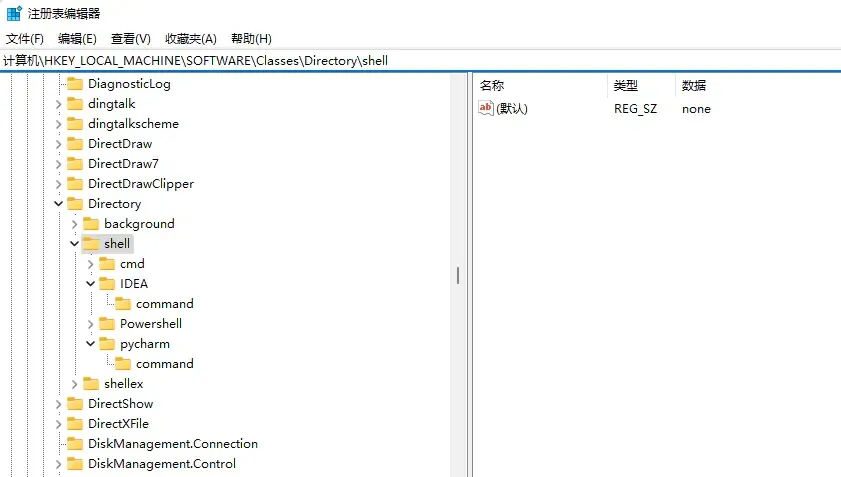
Task: Expand the DirectShow key
Action: pos(58,405)
